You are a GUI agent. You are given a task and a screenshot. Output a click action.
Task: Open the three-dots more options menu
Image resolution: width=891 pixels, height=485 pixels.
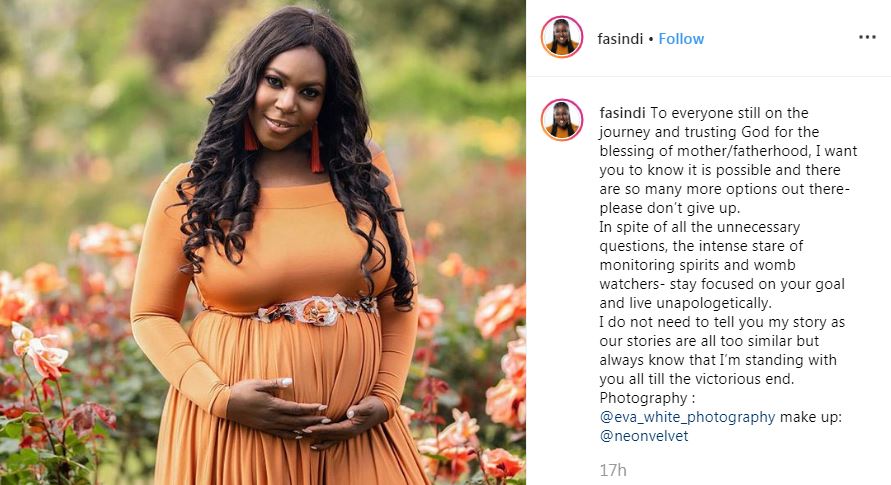tap(867, 37)
